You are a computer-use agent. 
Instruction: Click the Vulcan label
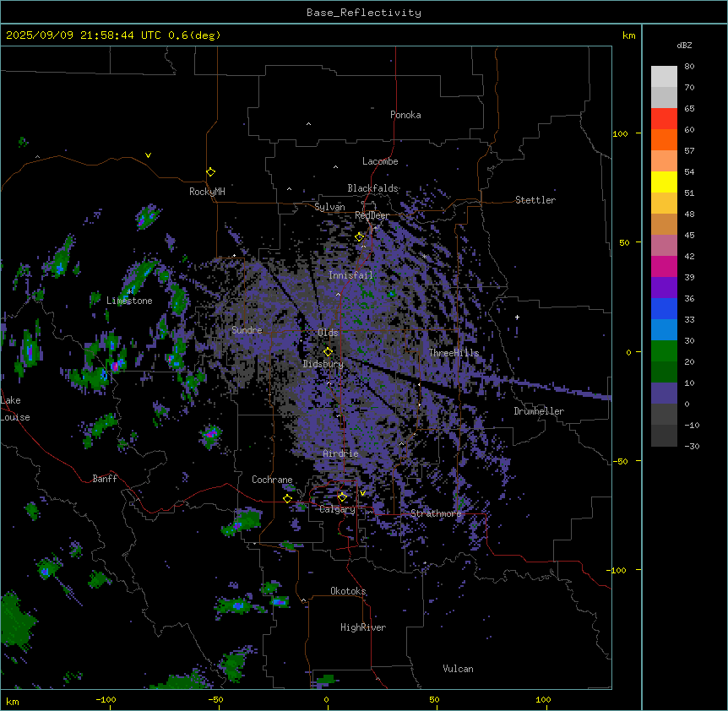tap(458, 669)
